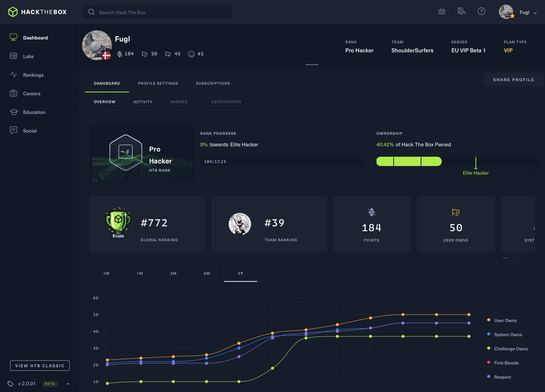Open the Rankings sidebar link
The height and width of the screenshot is (392, 545).
(x=33, y=75)
